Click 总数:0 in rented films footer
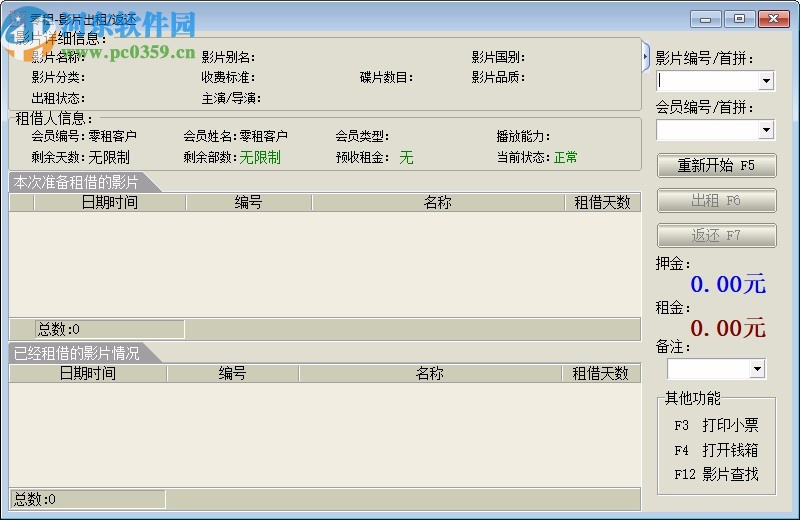 click(x=88, y=499)
